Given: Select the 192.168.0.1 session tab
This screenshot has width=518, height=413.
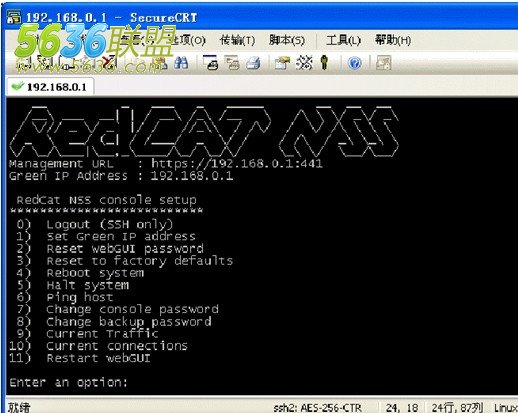Looking at the screenshot, I should (x=50, y=87).
